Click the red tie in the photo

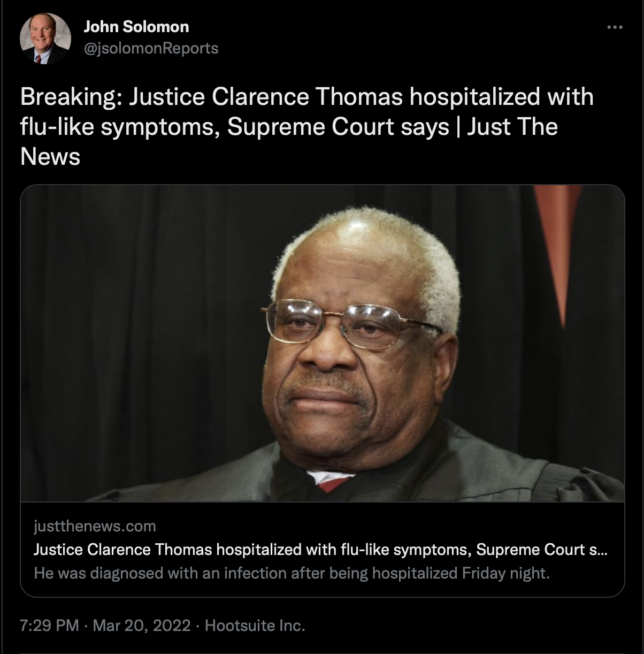click(x=335, y=483)
